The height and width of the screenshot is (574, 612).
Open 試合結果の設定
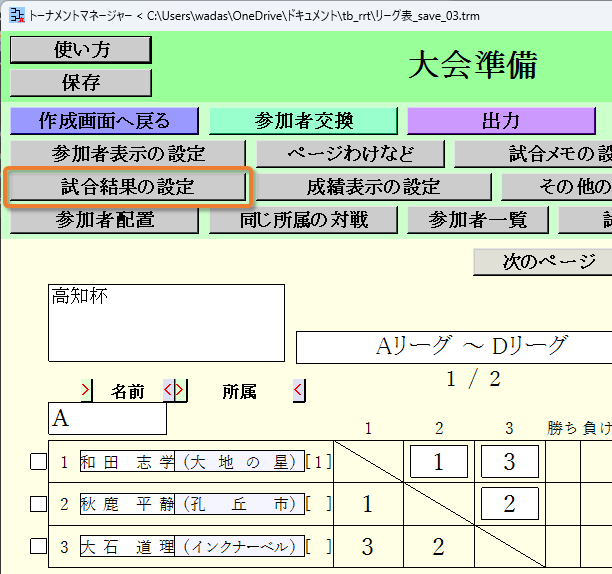click(128, 187)
